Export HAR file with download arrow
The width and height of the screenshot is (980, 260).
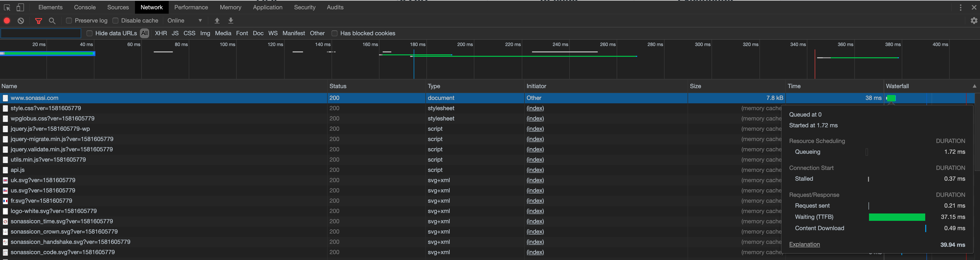pyautogui.click(x=231, y=21)
